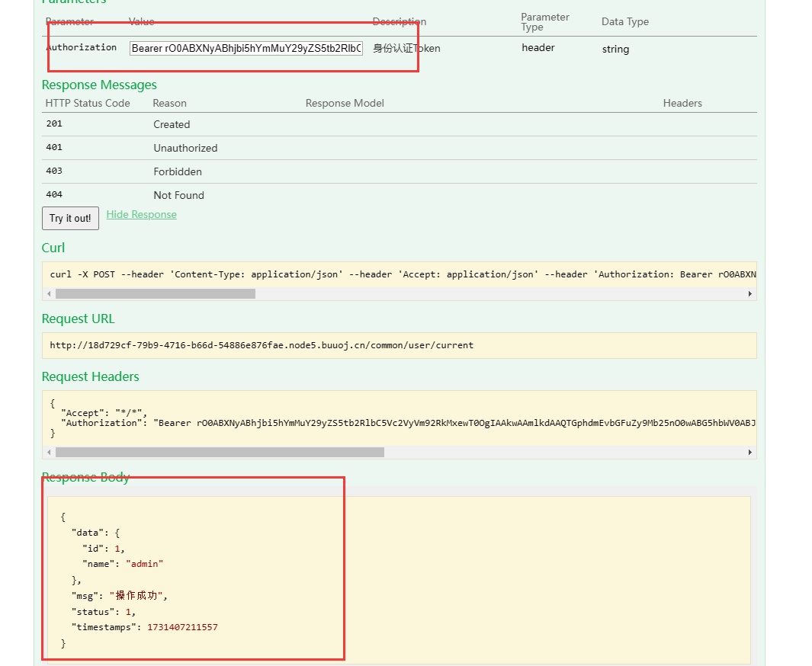This screenshot has width=812, height=666.
Task: Click left scroll arrow in Request Headers box
Action: (x=50, y=452)
